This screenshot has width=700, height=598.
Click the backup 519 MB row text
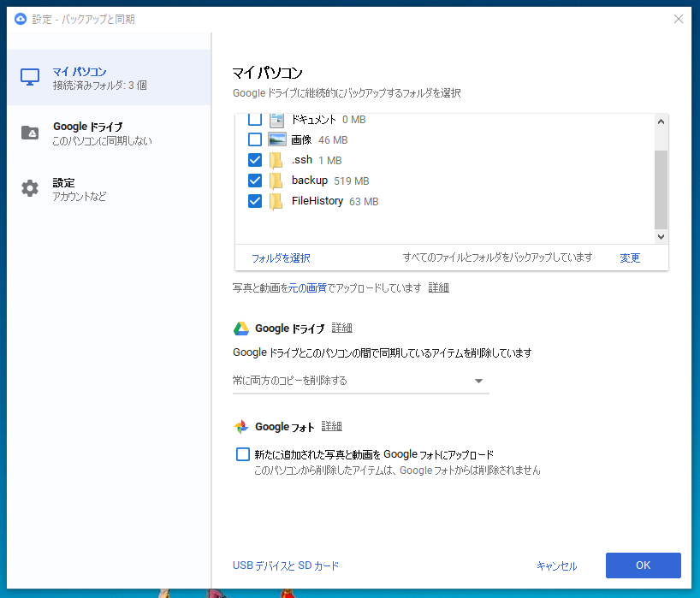point(330,181)
